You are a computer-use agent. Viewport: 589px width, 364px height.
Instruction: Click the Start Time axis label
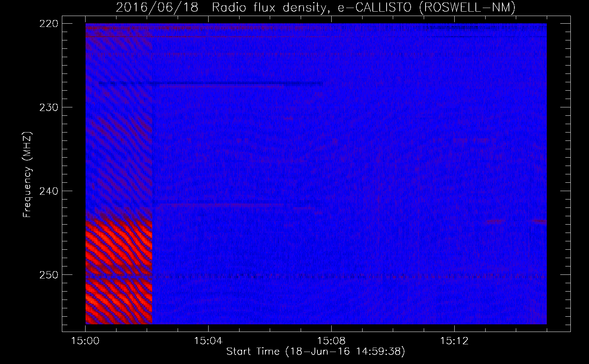coord(316,352)
